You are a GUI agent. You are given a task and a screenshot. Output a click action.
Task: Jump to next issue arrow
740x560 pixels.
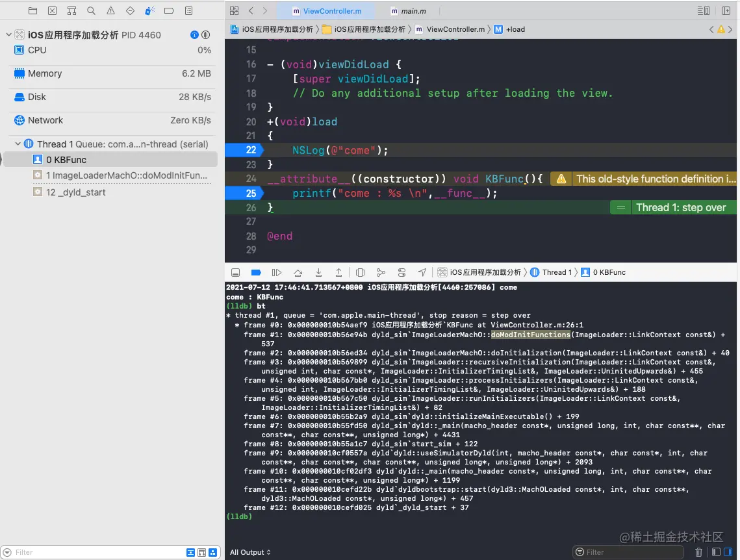[x=730, y=29]
